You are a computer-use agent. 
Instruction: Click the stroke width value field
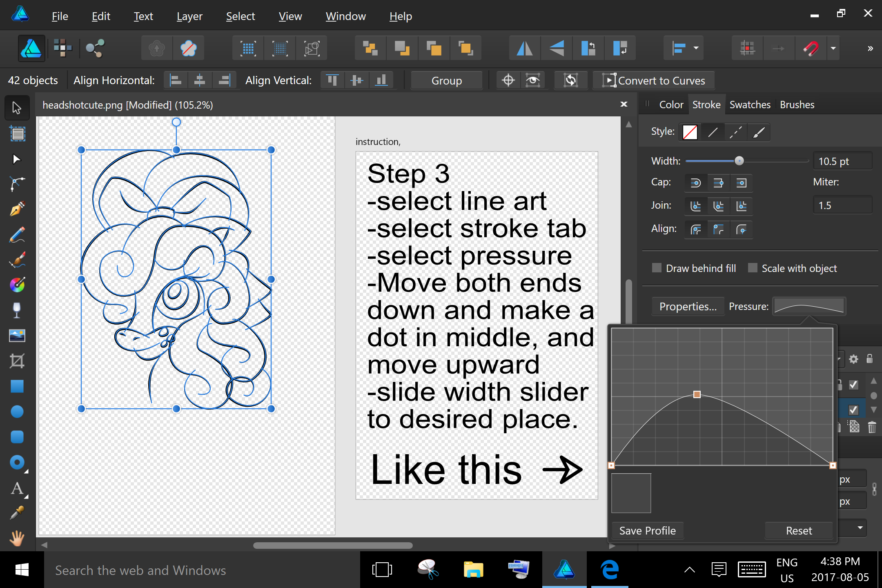[842, 160]
